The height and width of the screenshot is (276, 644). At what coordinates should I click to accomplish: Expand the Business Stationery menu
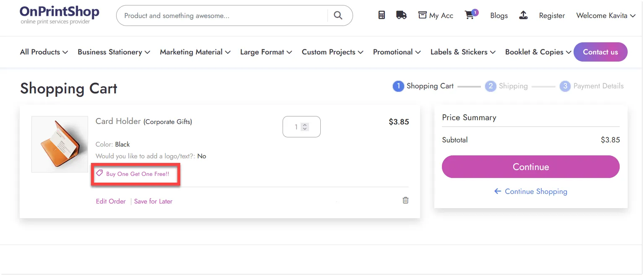pos(114,52)
